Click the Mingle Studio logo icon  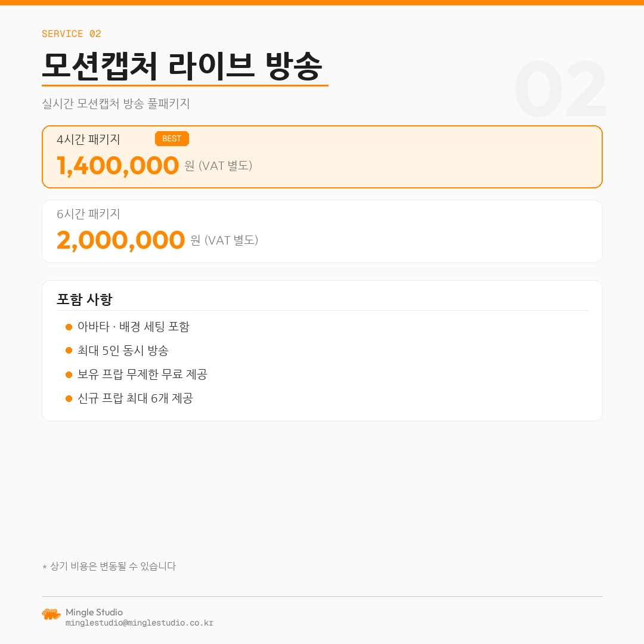(x=51, y=614)
